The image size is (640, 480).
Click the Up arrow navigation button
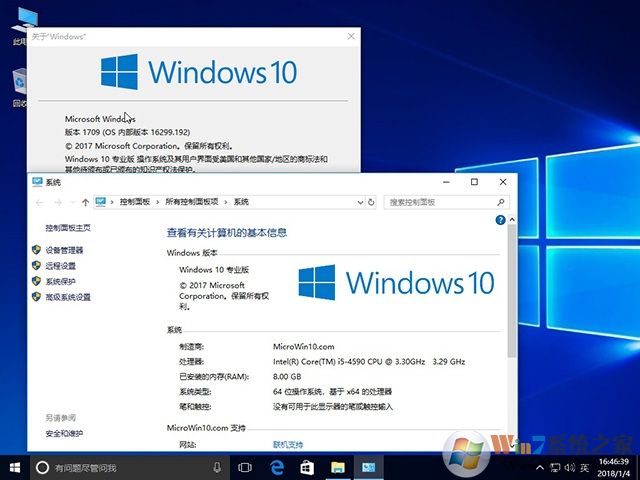pos(85,202)
